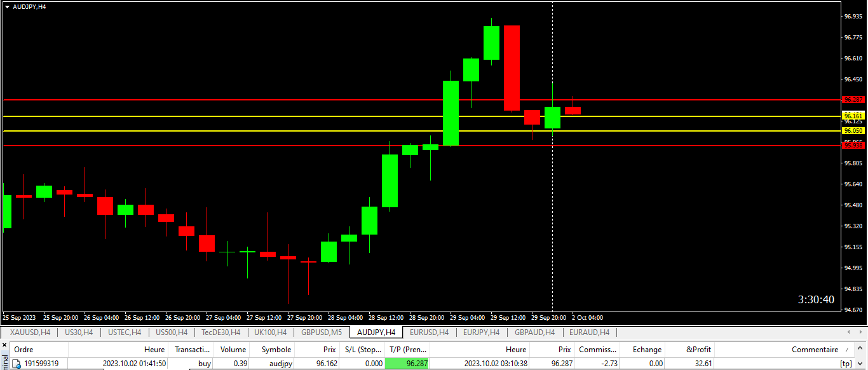Switch to the EURAUD,H4 chart tab
This screenshot has height=370, width=868.
click(x=589, y=332)
